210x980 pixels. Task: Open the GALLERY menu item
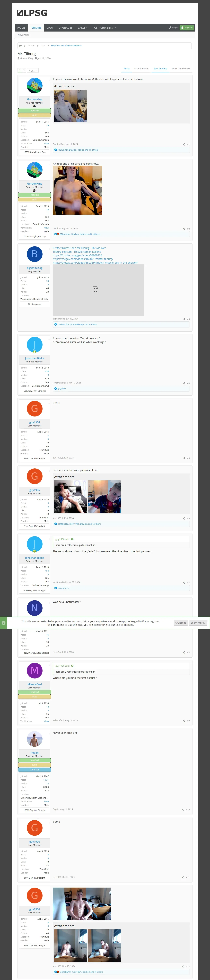tap(83, 28)
